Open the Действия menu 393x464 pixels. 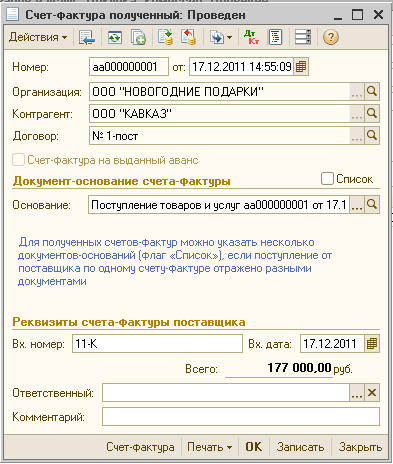(37, 37)
